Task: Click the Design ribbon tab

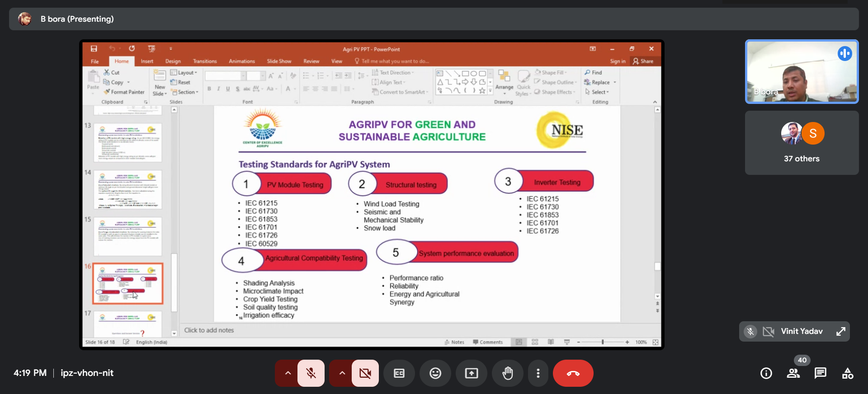Action: tap(173, 61)
